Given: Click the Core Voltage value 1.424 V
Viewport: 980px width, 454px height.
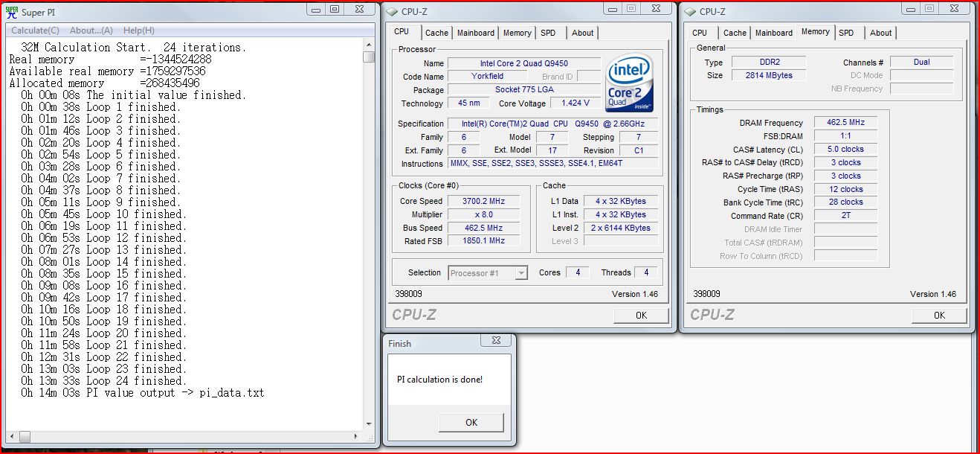Looking at the screenshot, I should (576, 103).
